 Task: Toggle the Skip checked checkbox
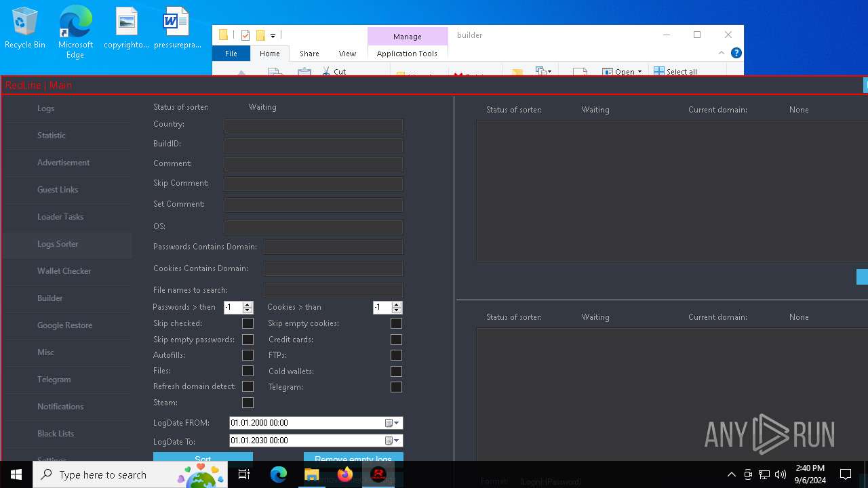(x=248, y=324)
